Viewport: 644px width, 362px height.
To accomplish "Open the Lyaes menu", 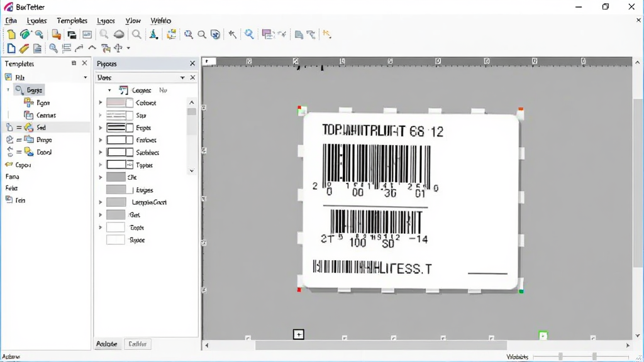I will [x=106, y=21].
